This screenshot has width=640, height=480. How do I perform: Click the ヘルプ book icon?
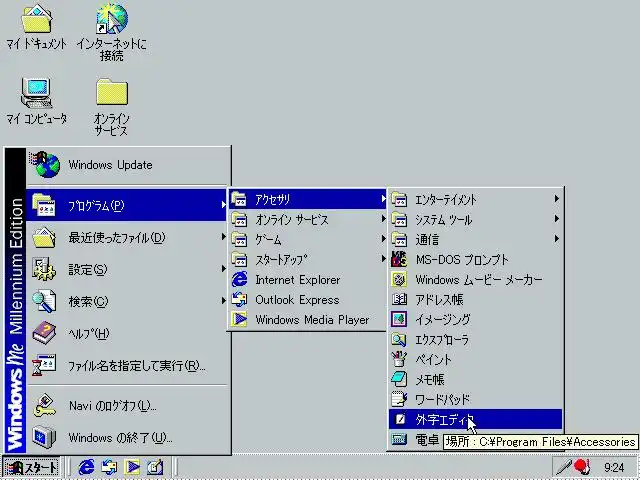point(44,333)
